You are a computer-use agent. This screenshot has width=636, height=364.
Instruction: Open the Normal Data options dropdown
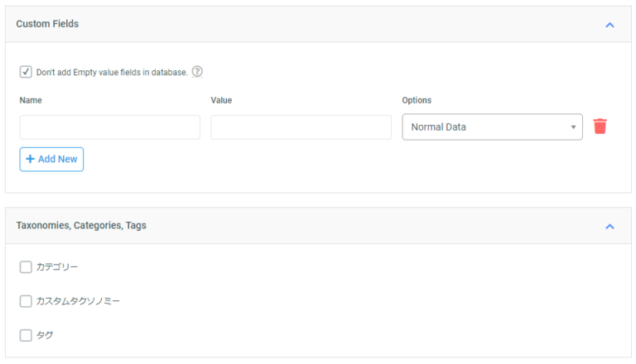[x=492, y=127]
